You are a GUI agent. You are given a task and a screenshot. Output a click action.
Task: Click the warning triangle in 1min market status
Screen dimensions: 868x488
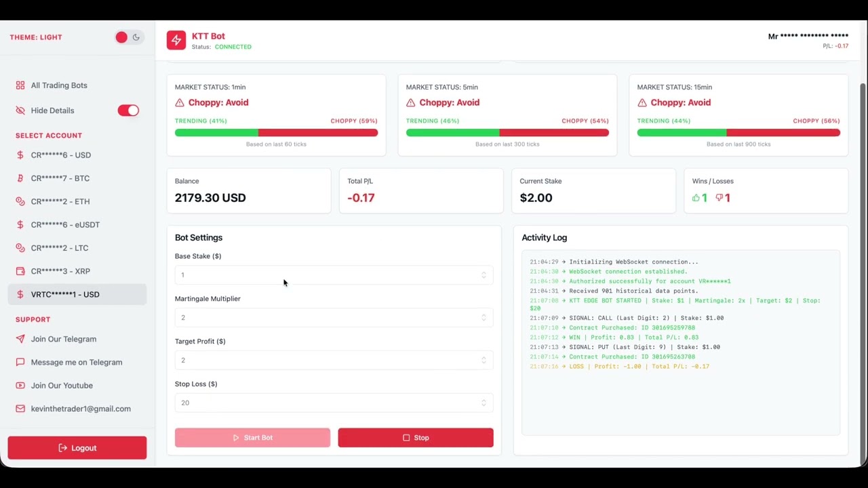pos(180,102)
